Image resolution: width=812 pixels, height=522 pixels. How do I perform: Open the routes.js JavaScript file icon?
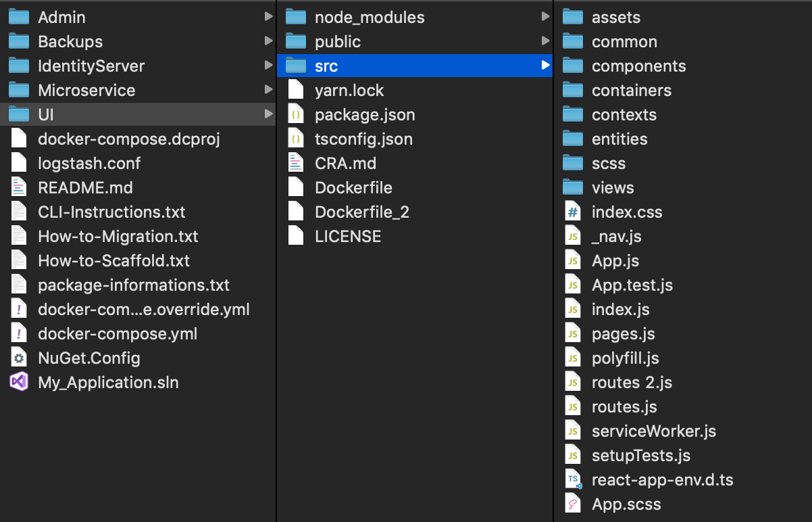pos(573,406)
